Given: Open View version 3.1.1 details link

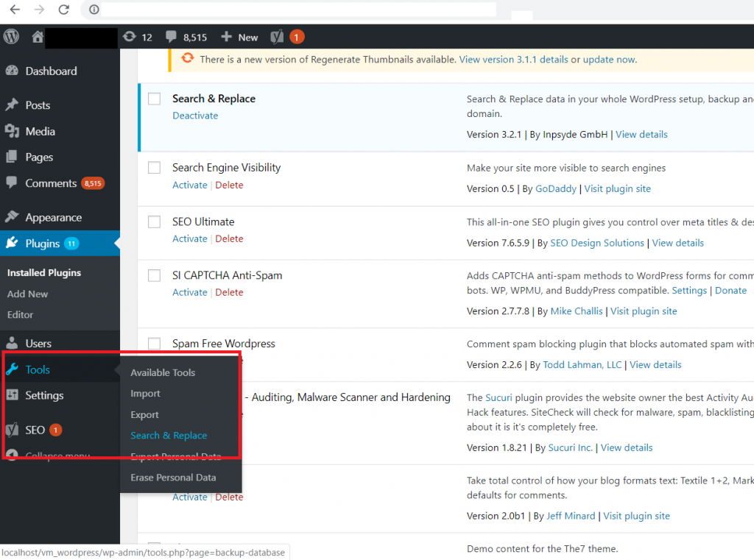Looking at the screenshot, I should (513, 60).
